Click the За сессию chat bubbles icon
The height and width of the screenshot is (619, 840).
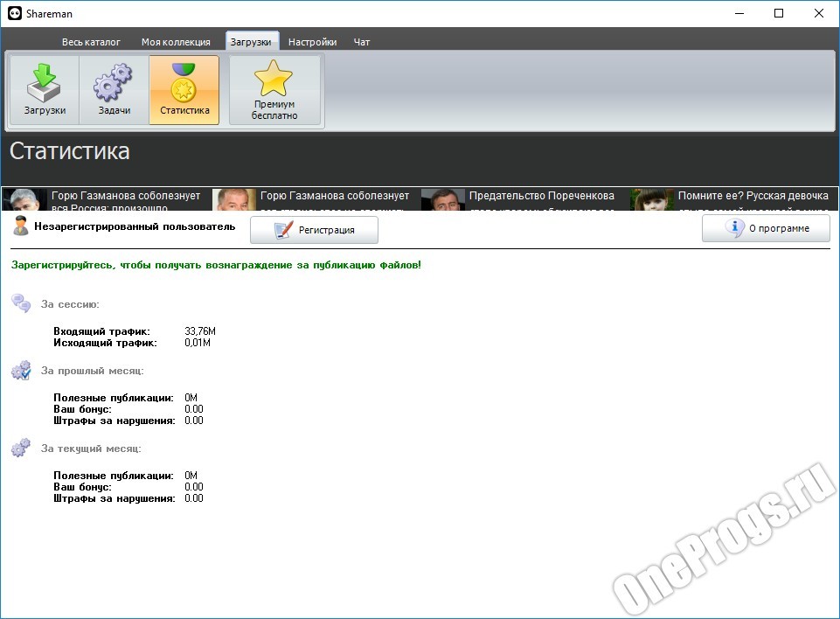(x=22, y=303)
